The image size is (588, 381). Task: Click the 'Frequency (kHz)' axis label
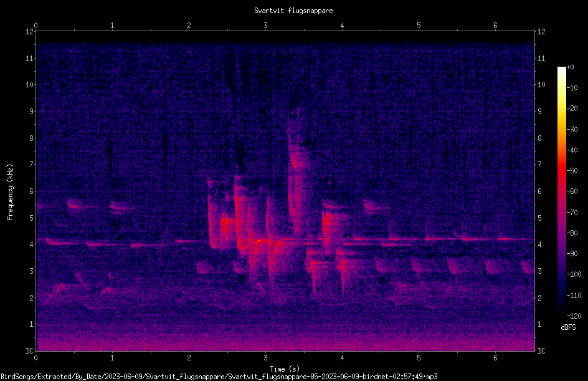(10, 191)
